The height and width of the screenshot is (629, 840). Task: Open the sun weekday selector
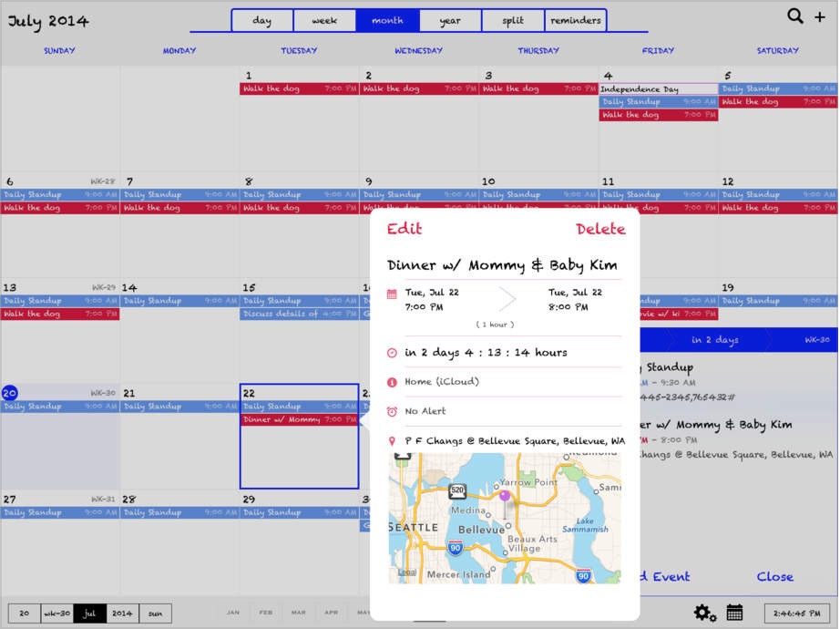(x=154, y=614)
